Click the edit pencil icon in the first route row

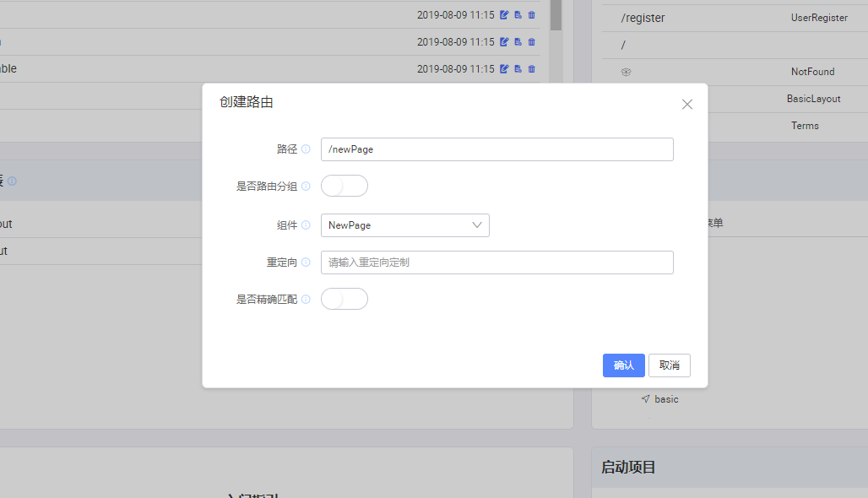point(504,14)
